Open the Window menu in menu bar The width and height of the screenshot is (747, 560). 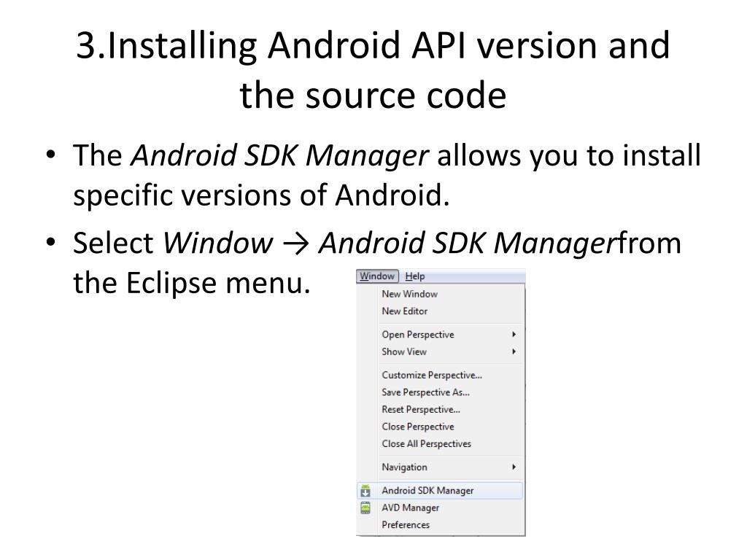[377, 276]
